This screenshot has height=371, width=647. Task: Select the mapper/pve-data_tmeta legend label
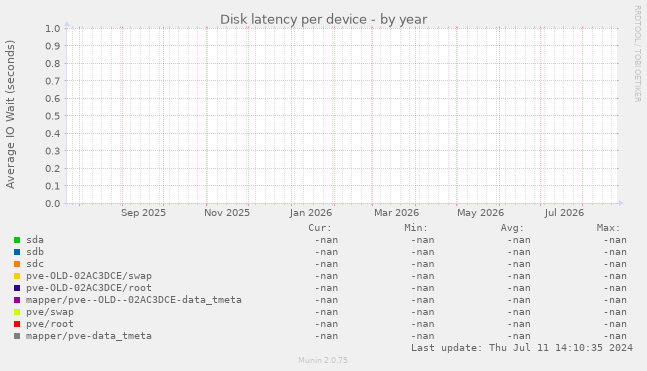(x=89, y=336)
